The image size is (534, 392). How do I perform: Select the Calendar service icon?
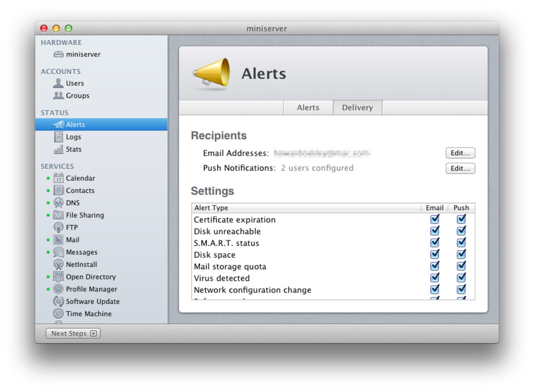(58, 178)
